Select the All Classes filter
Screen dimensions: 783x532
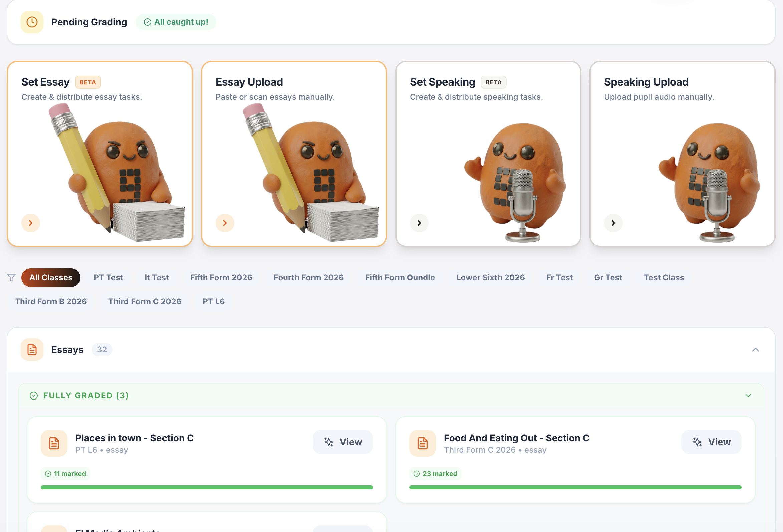pyautogui.click(x=51, y=278)
